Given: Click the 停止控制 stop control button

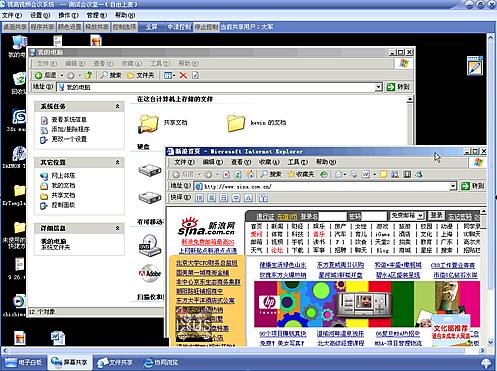Looking at the screenshot, I should [206, 27].
